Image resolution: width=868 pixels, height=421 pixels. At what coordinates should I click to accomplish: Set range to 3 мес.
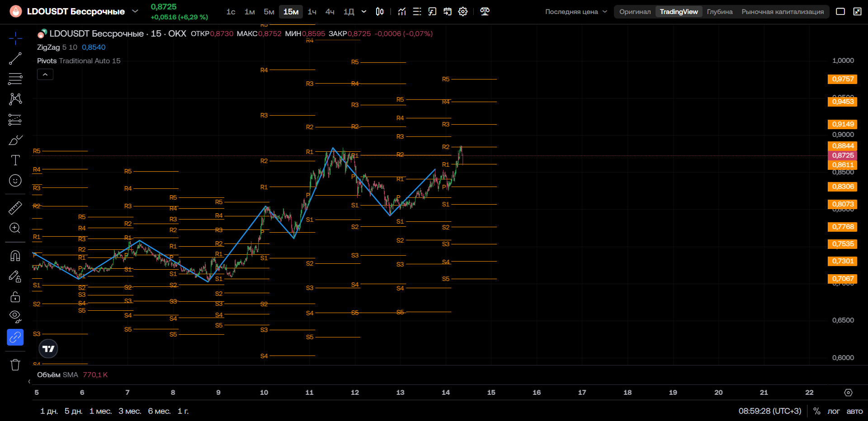tap(130, 411)
